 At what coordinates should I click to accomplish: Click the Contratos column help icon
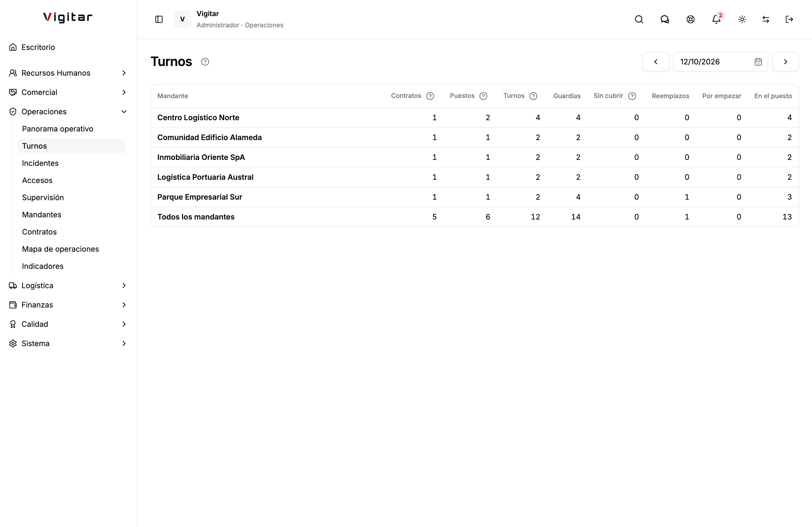click(430, 96)
